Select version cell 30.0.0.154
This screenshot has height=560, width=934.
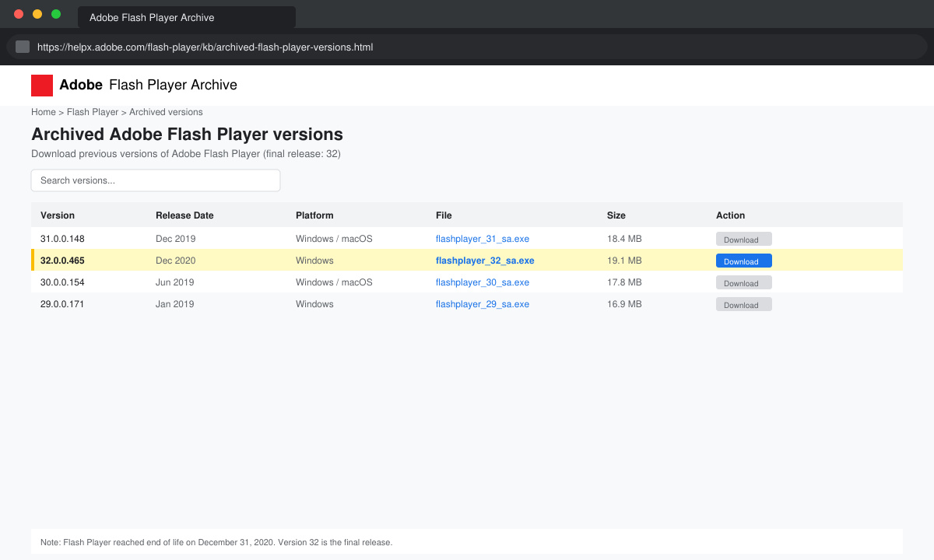(x=62, y=282)
